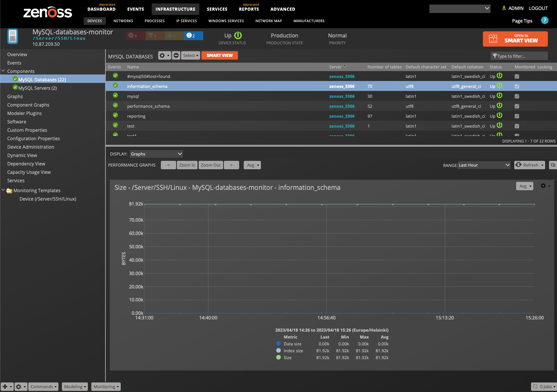This screenshot has width=557, height=392.
Task: Click the events status icon for reporting row
Action: click(115, 115)
